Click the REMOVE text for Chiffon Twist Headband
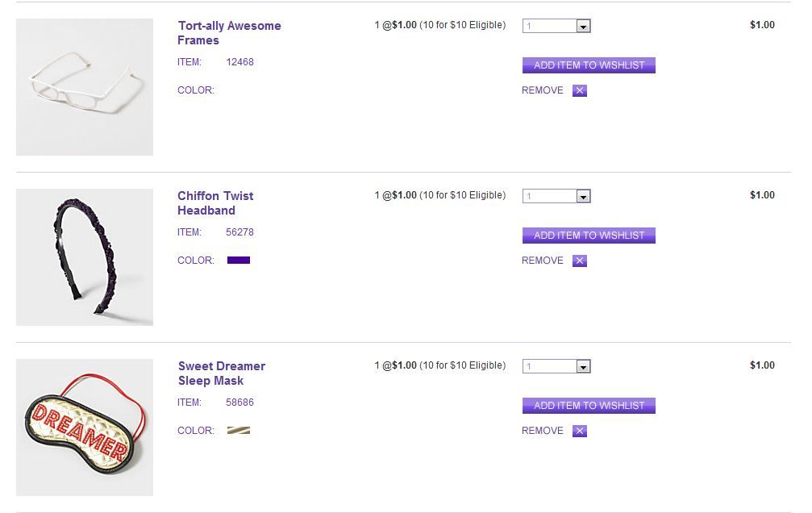 pos(543,261)
